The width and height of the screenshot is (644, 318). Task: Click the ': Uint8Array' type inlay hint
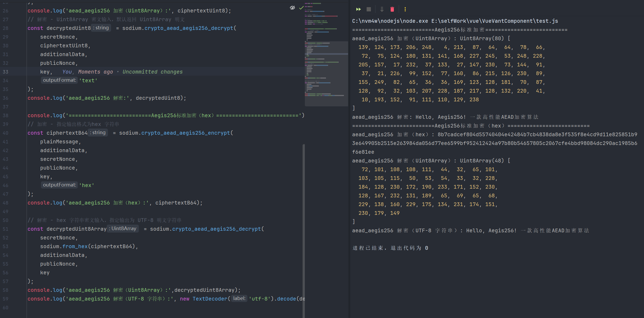pos(123,229)
